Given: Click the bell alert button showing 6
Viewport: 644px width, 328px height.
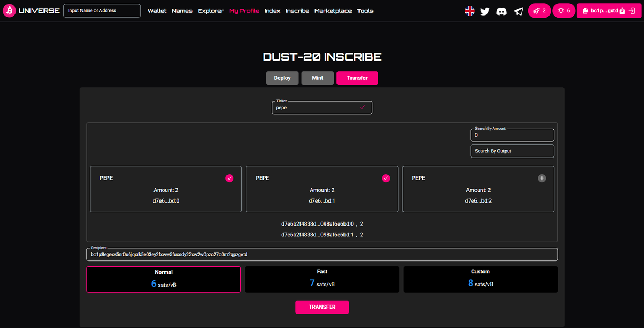Looking at the screenshot, I should coord(564,11).
